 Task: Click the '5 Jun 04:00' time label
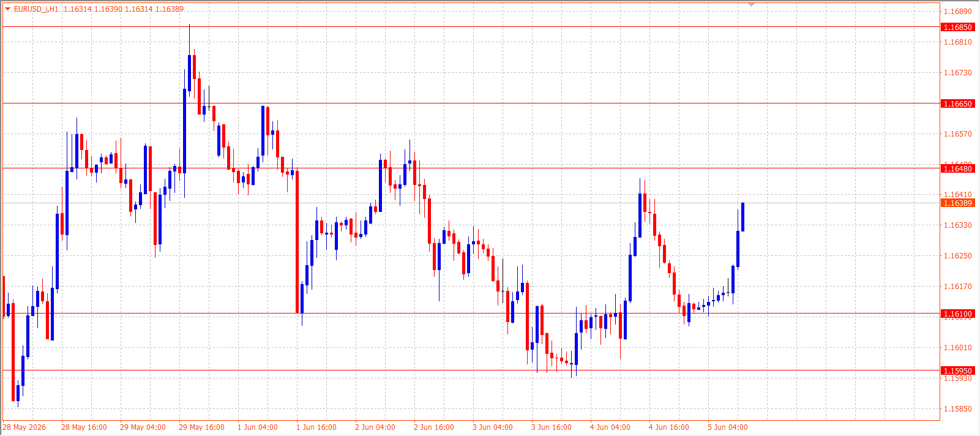(728, 427)
